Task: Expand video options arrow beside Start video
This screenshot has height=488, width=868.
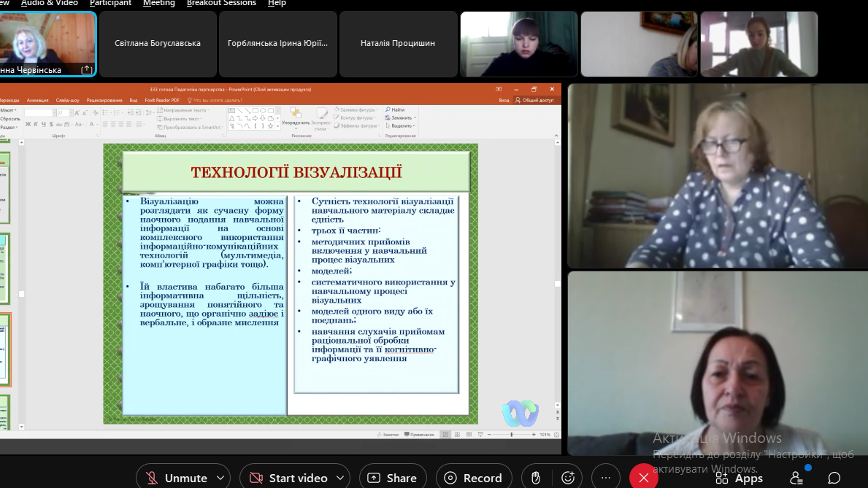Action: click(x=340, y=478)
